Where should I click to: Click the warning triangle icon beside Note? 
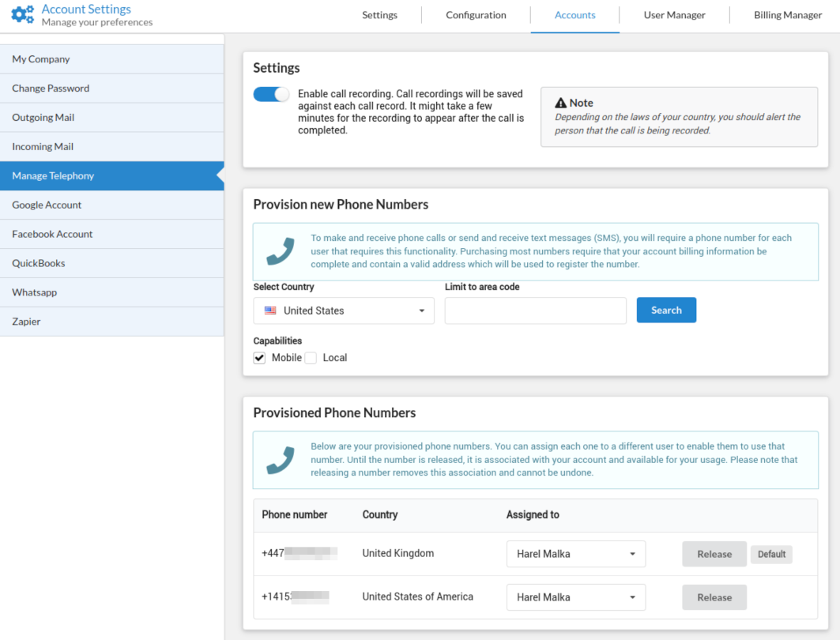click(x=560, y=103)
